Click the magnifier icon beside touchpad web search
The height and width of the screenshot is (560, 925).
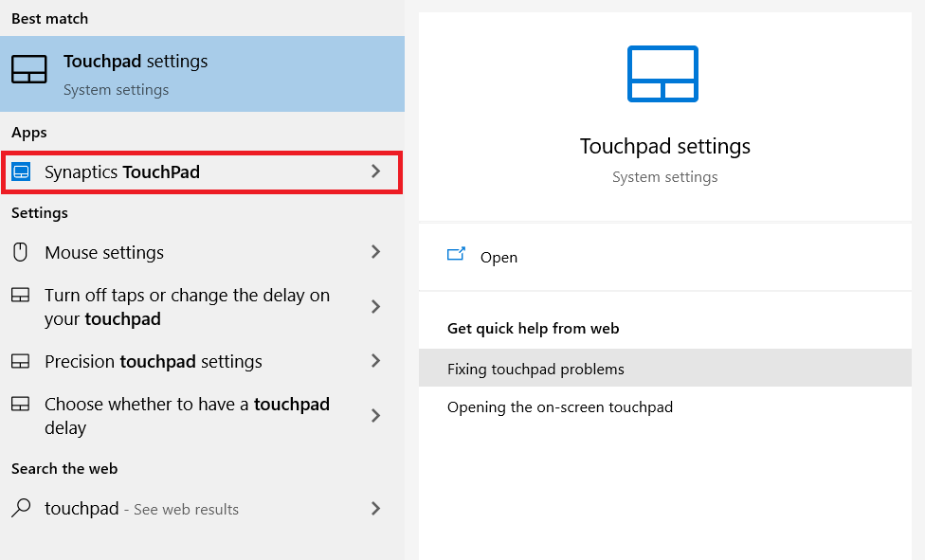click(x=19, y=509)
